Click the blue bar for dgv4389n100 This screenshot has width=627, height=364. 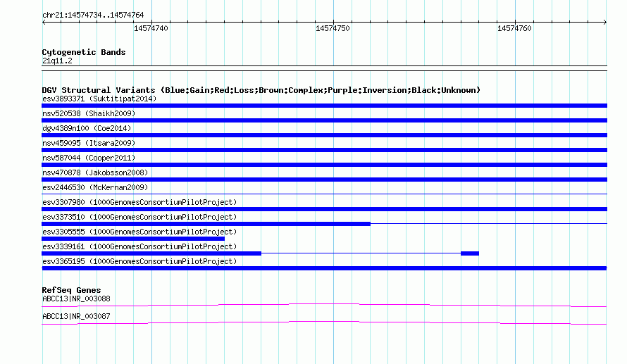pos(324,135)
